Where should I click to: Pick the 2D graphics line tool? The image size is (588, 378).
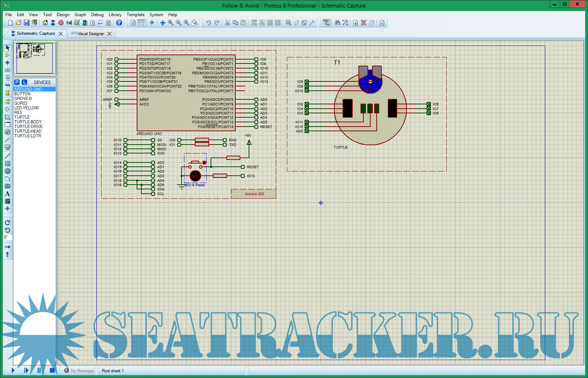coord(7,156)
